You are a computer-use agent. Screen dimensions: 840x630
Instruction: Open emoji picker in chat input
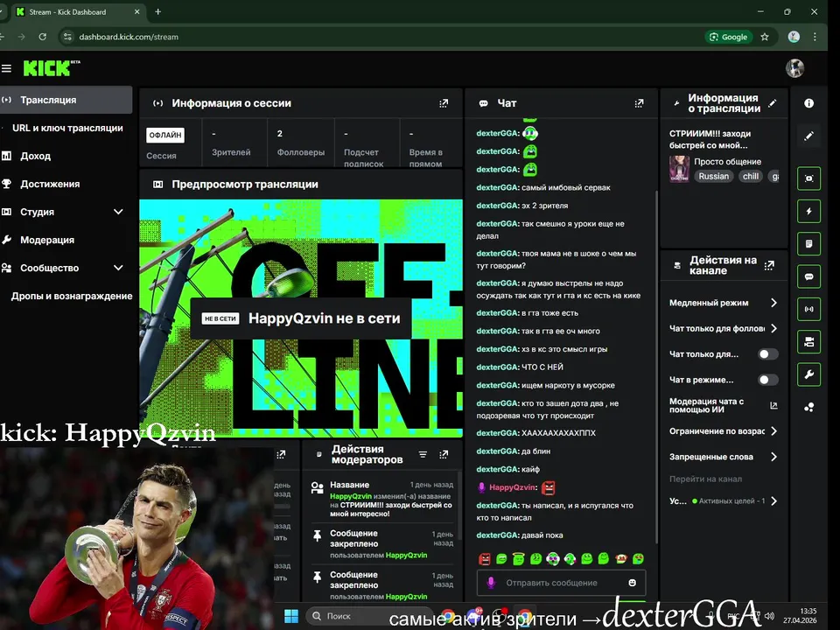click(632, 583)
